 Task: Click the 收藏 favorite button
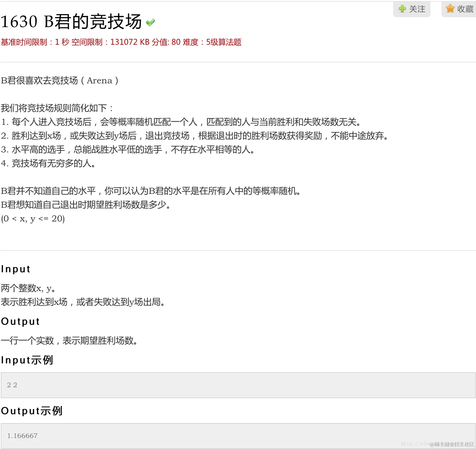(459, 9)
